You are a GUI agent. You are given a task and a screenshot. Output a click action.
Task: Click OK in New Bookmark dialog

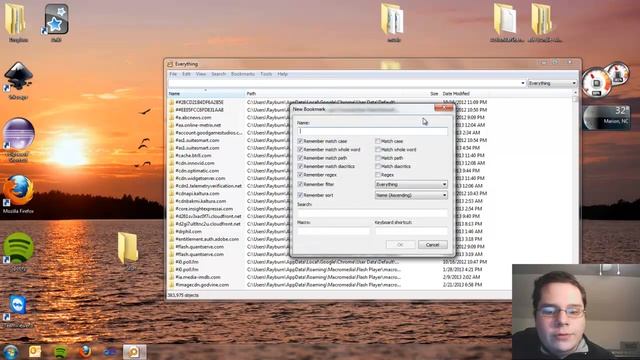coord(400,245)
